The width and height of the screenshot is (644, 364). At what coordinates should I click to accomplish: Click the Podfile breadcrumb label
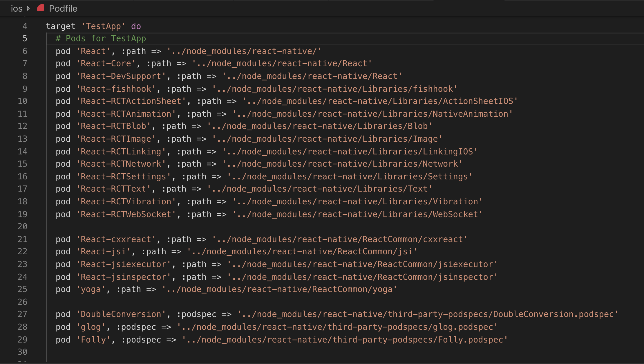pos(63,8)
